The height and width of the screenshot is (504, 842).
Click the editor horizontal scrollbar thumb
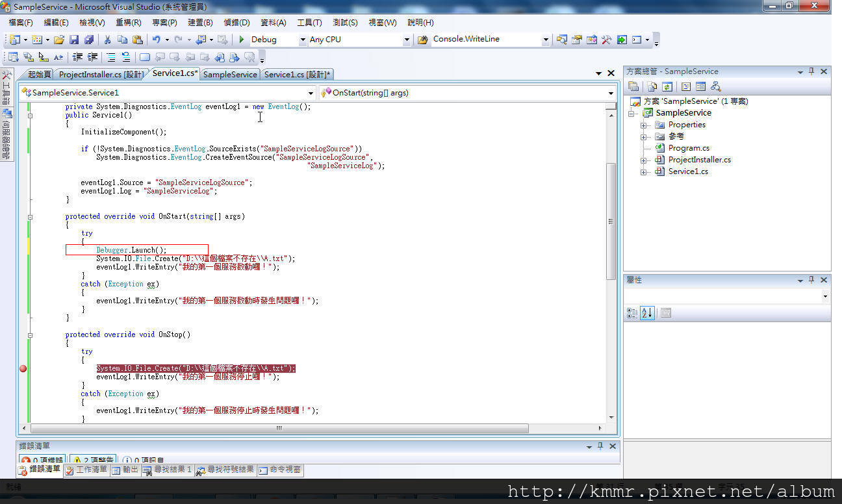coord(278,429)
